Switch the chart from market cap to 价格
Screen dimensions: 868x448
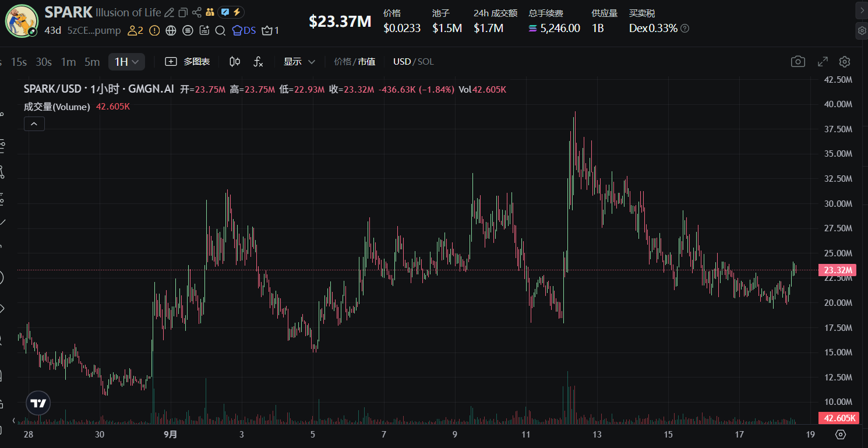coord(343,62)
